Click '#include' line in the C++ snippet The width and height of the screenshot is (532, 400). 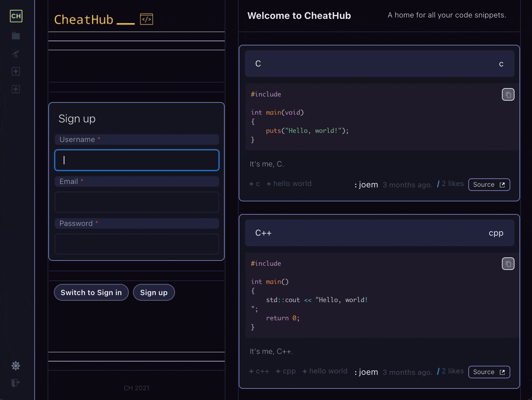pyautogui.click(x=266, y=264)
